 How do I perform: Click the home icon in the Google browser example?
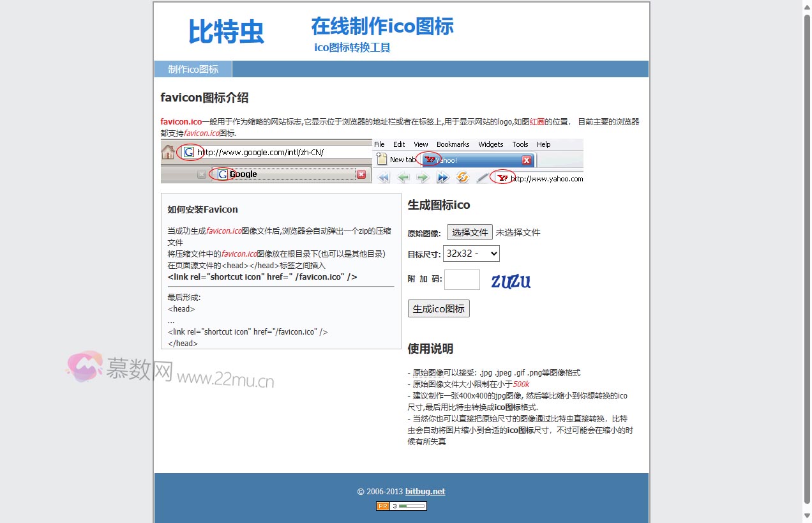[x=167, y=152]
